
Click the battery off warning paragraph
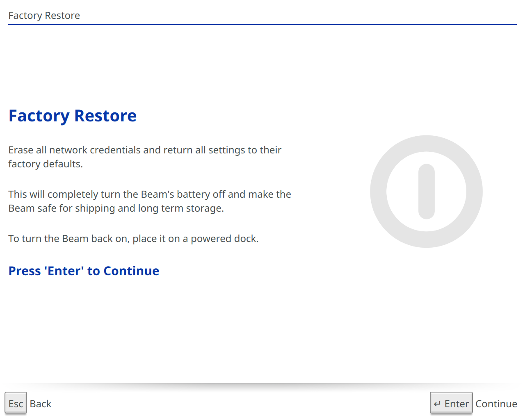(150, 201)
